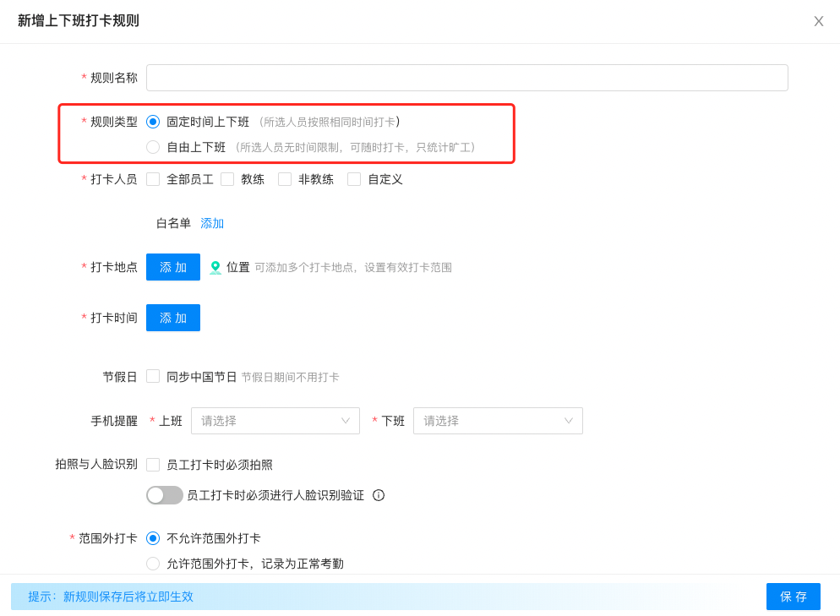Screen dimensions: 840x616
Task: Check 员工打卡时必须拍照 checkbox
Action: pyautogui.click(x=153, y=465)
